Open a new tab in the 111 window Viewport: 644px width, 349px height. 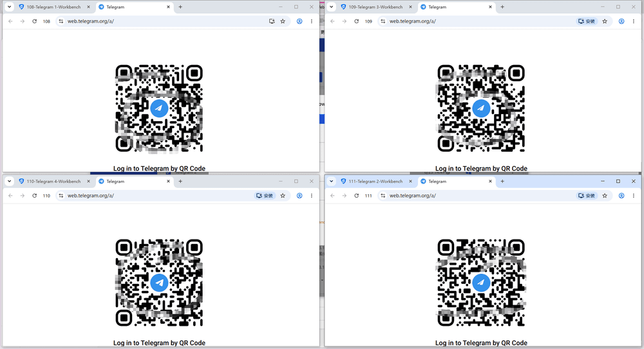tap(502, 182)
